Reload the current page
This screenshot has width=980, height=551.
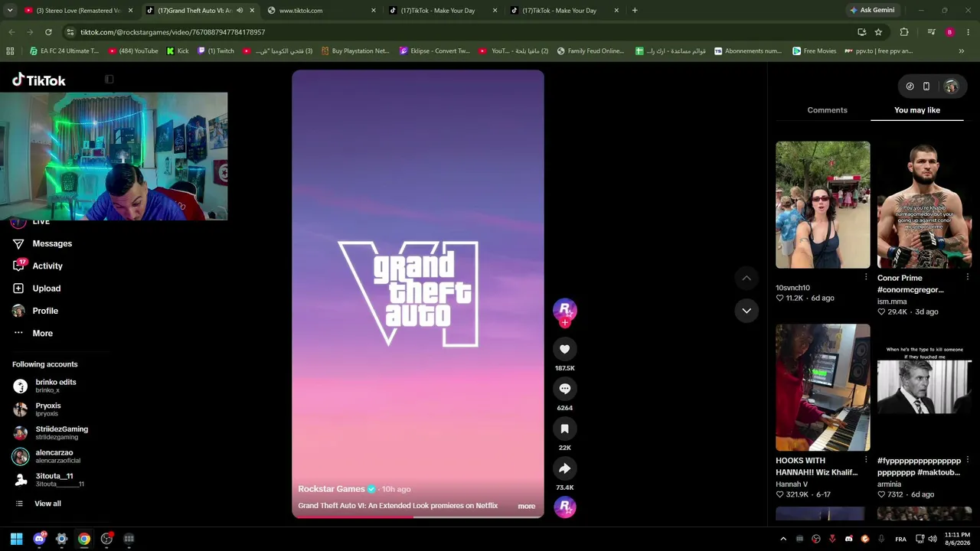point(48,32)
